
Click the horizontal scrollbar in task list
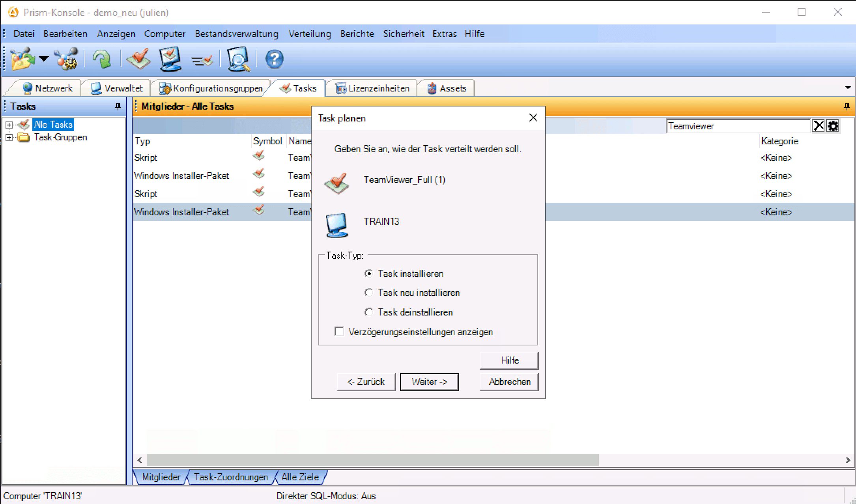point(372,460)
